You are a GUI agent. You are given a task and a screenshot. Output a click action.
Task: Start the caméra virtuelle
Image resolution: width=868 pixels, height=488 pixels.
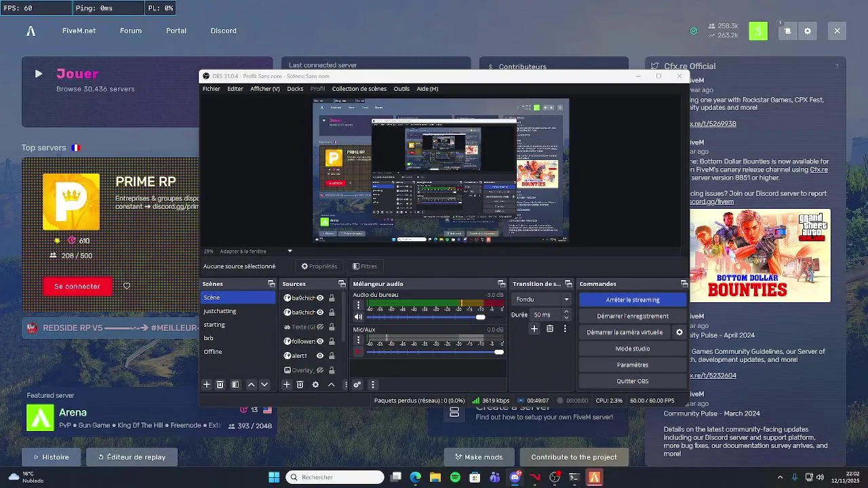point(625,332)
